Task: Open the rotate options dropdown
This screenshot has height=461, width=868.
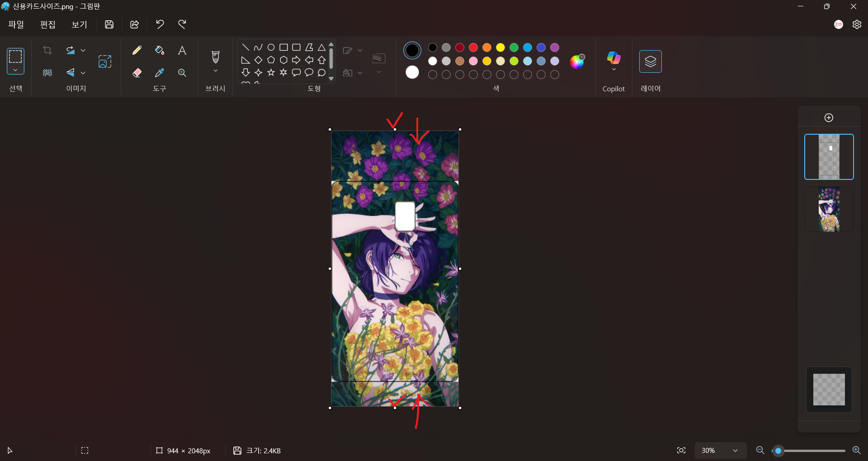Action: [83, 51]
